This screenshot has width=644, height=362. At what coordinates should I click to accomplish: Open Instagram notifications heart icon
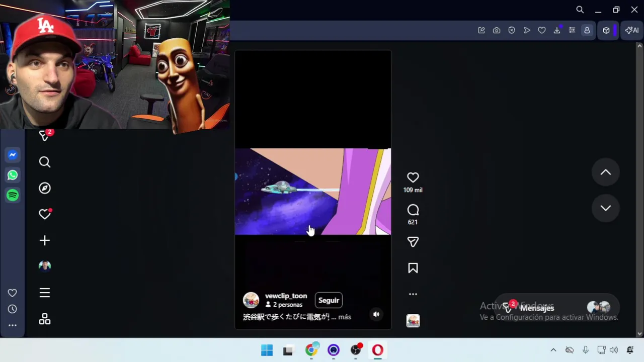45,214
